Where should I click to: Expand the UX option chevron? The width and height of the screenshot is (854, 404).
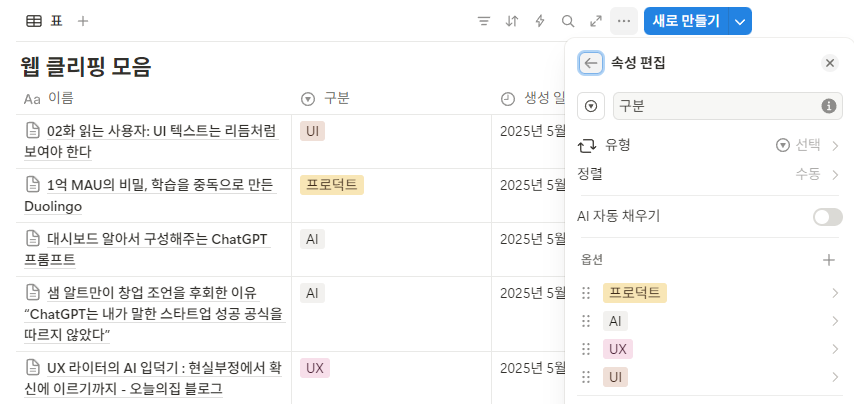coord(835,349)
